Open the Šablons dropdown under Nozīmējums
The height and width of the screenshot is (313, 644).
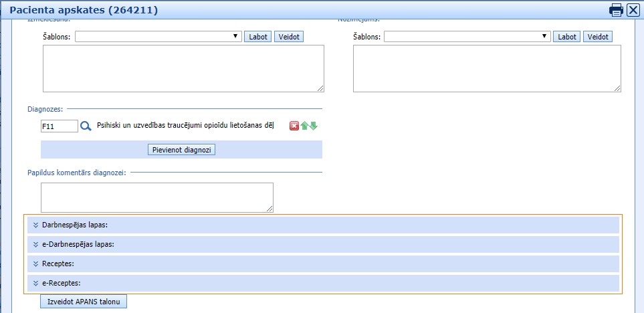467,37
